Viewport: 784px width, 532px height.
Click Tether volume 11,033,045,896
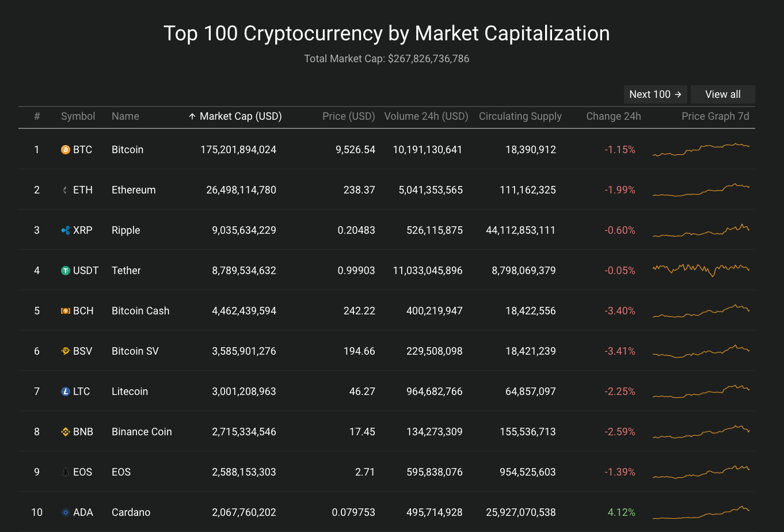click(428, 271)
